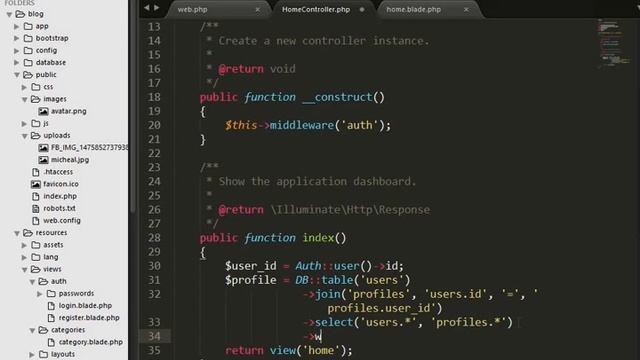The height and width of the screenshot is (360, 640).
Task: Switch to the web.php tab
Action: tap(192, 9)
